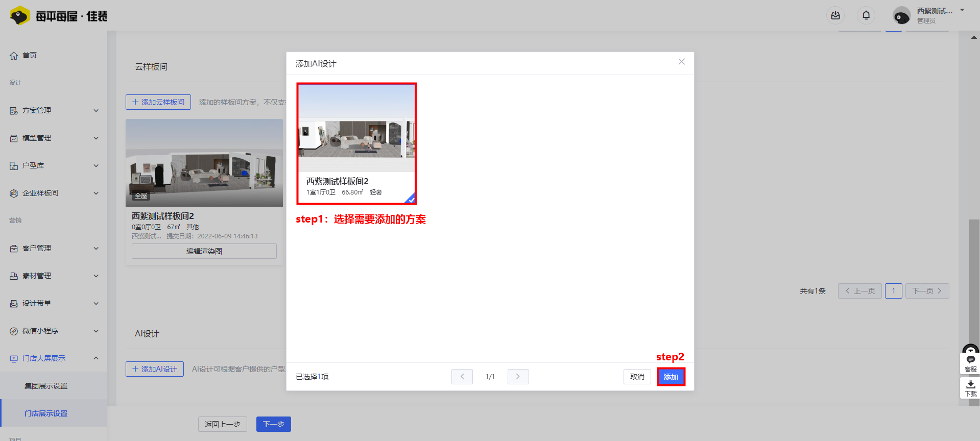The image size is (980, 441).
Task: Click the dialog next page arrow
Action: click(518, 377)
